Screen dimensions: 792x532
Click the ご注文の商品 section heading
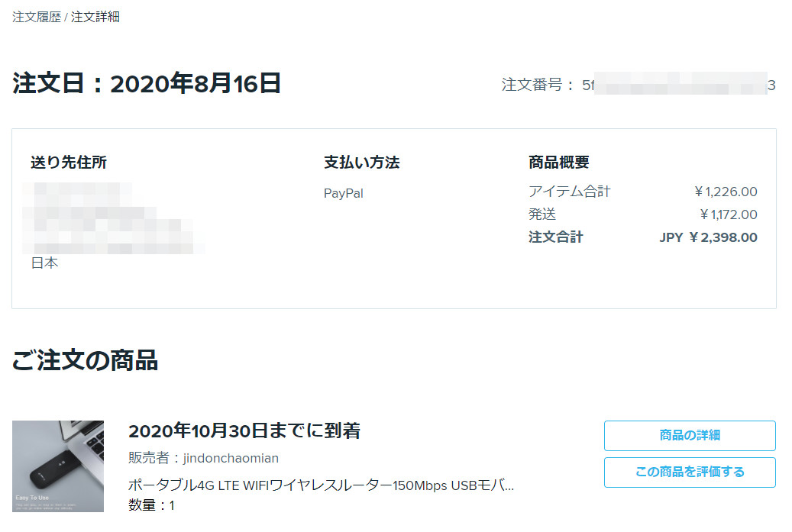click(85, 360)
